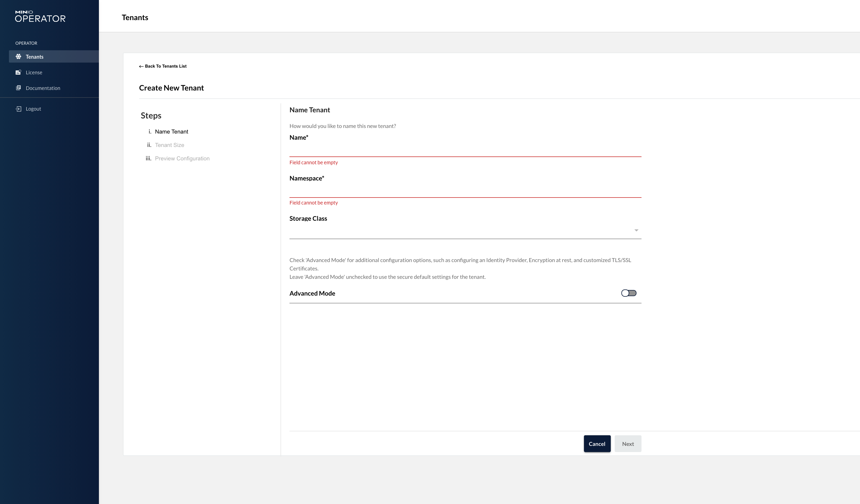Open the Storage Class dropdown arrow
The image size is (860, 504).
(636, 230)
